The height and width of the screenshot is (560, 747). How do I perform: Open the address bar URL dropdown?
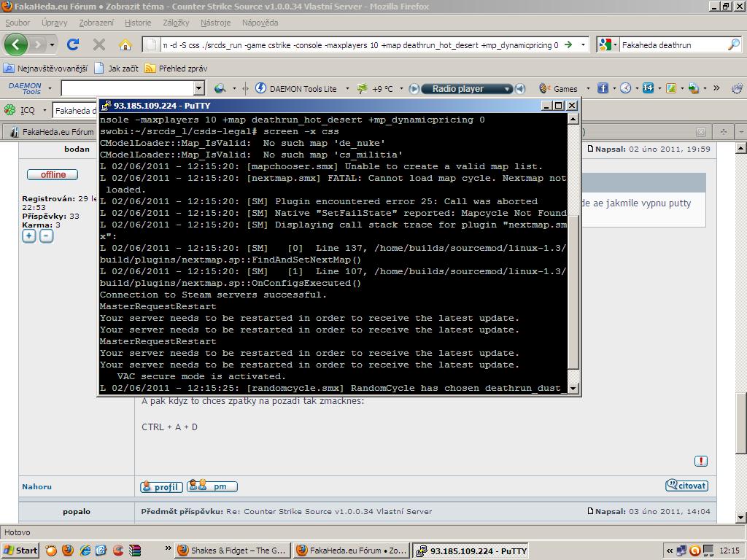coord(583,45)
